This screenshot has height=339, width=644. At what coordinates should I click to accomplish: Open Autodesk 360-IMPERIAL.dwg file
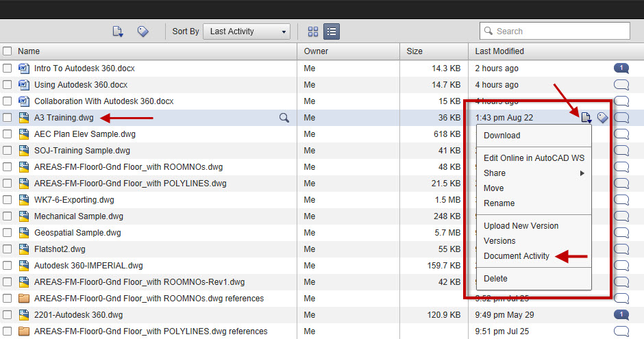point(88,266)
